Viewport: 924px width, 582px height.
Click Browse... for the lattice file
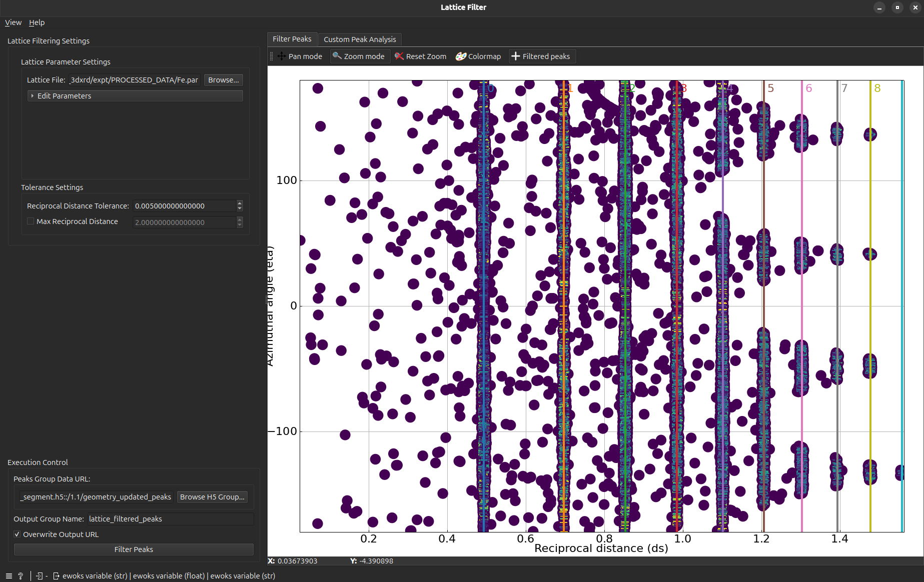(x=224, y=80)
